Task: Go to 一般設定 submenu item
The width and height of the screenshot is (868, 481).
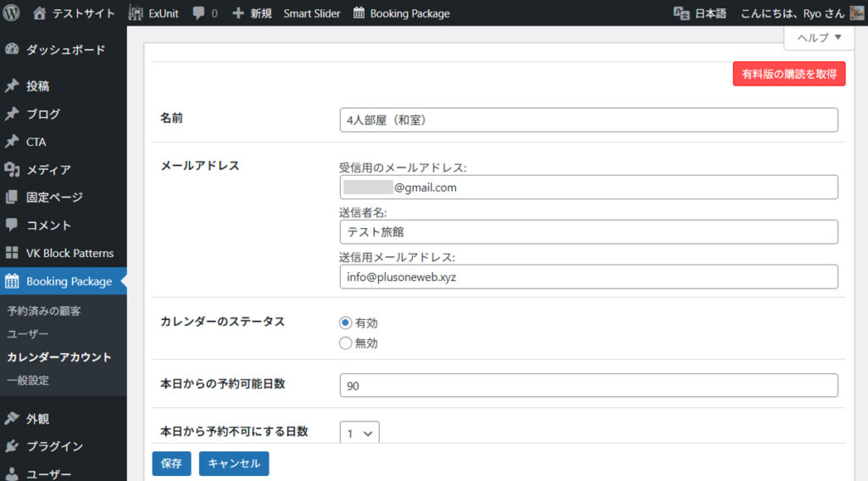Action: (x=28, y=381)
